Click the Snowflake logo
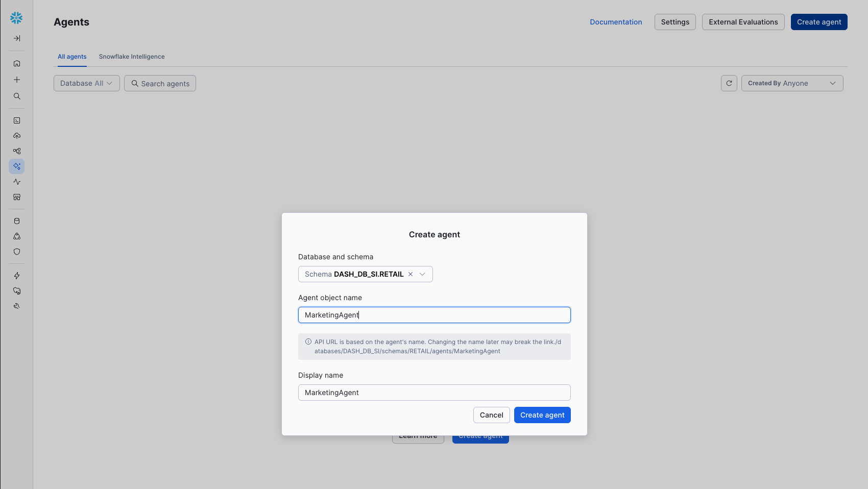Screen dimensions: 868x489 click(x=16, y=17)
